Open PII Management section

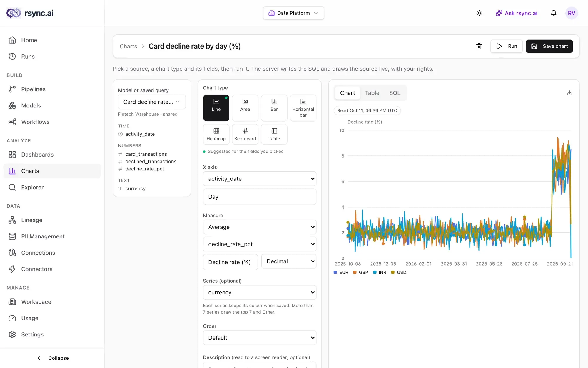52,236
